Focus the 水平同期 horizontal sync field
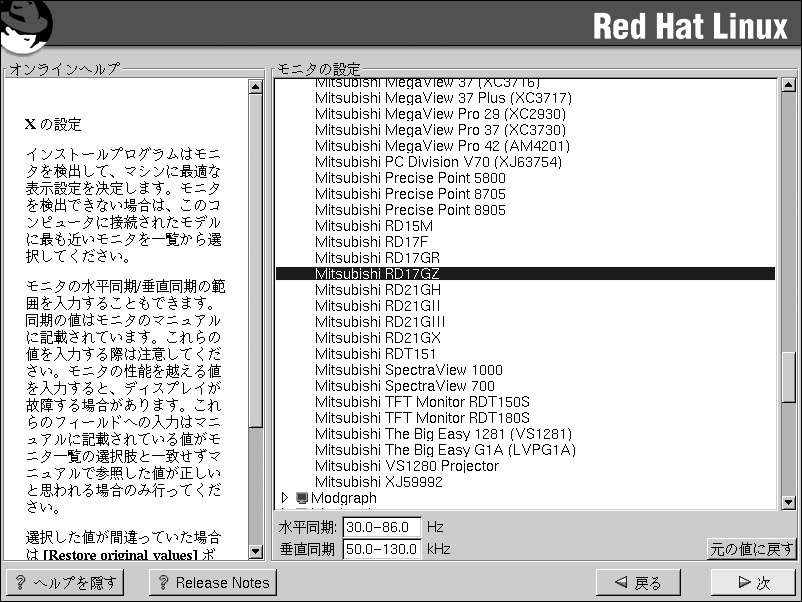 (x=381, y=527)
